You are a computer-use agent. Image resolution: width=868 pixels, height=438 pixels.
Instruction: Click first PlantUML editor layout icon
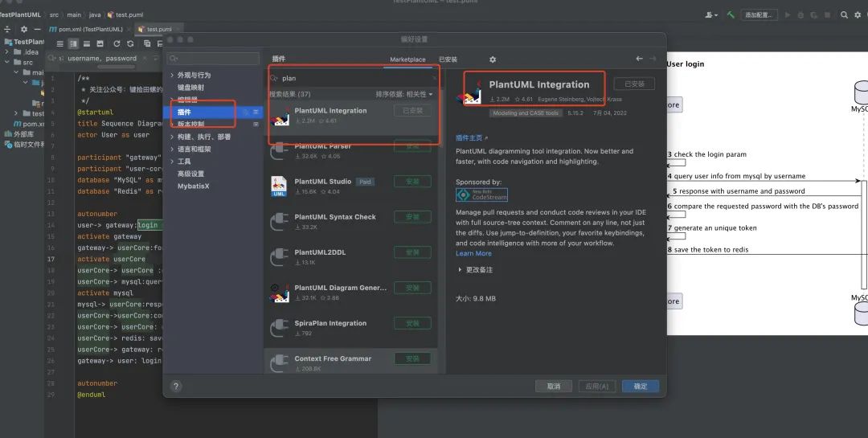tap(59, 43)
